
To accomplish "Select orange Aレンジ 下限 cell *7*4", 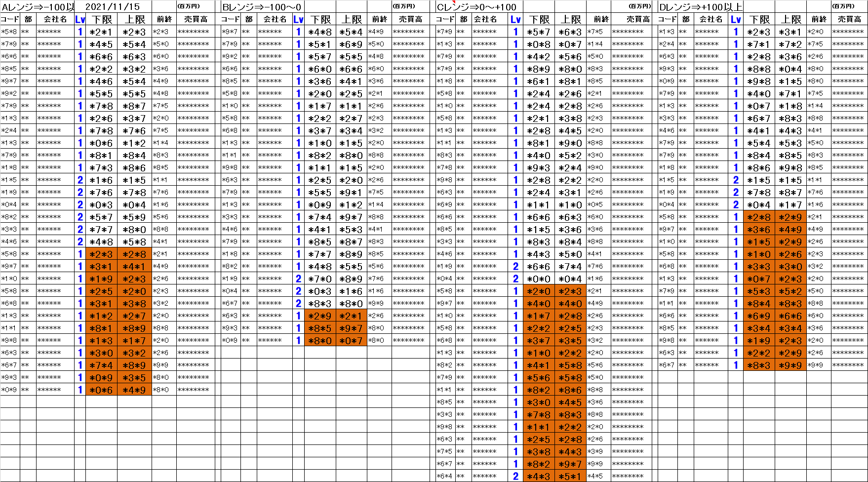I will click(102, 365).
